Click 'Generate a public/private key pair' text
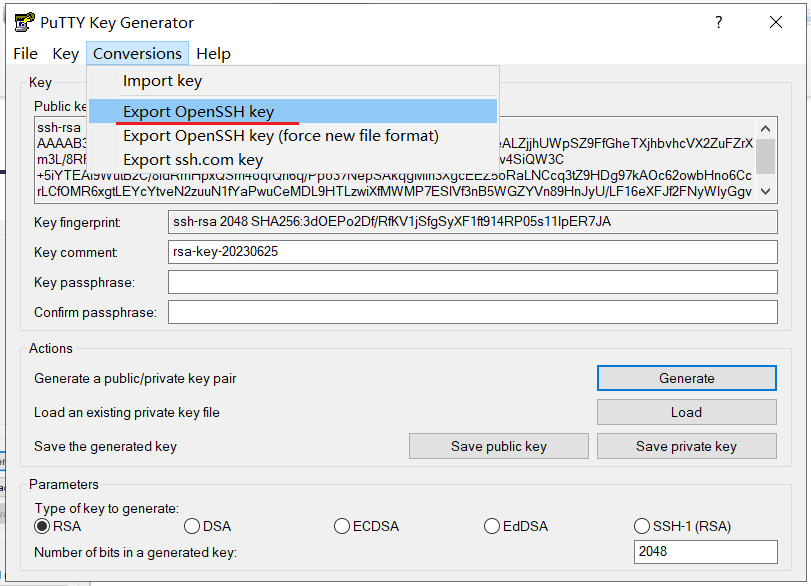 pos(135,379)
